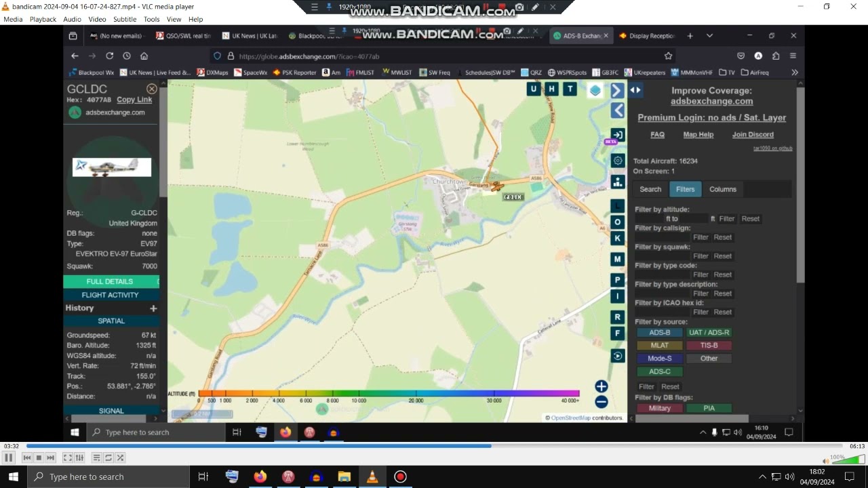Zoom in the map with plus button

pyautogui.click(x=601, y=386)
